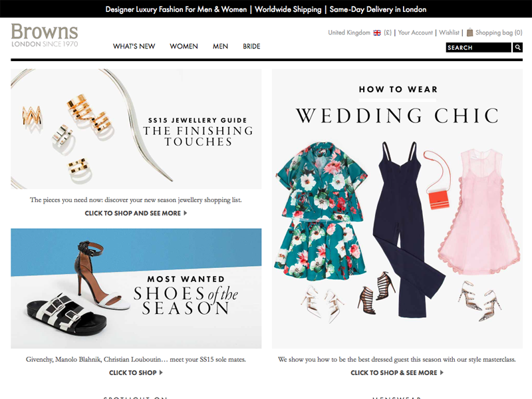Screen dimensions: 532x399
Task: Click the Browns London logo
Action: click(x=45, y=35)
